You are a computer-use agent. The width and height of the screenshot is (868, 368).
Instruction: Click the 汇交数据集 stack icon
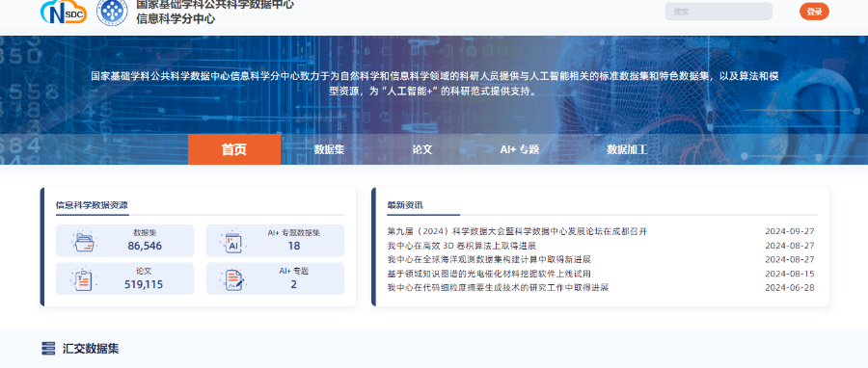point(49,349)
